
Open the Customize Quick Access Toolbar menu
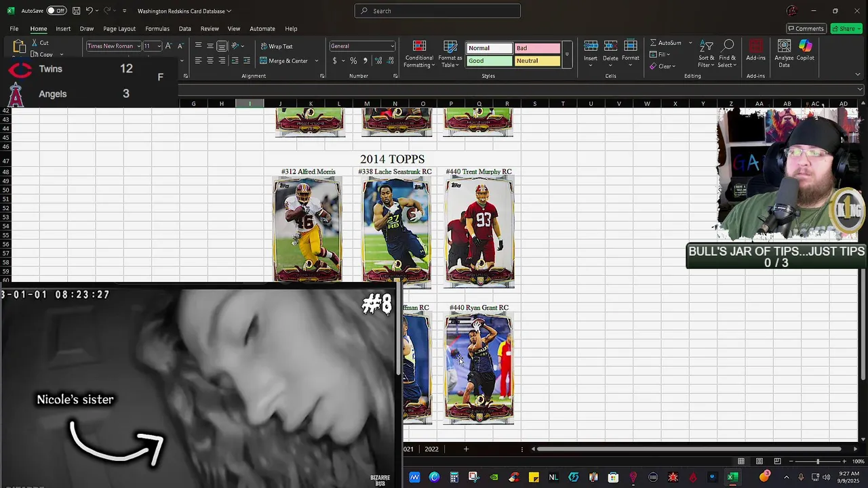124,11
